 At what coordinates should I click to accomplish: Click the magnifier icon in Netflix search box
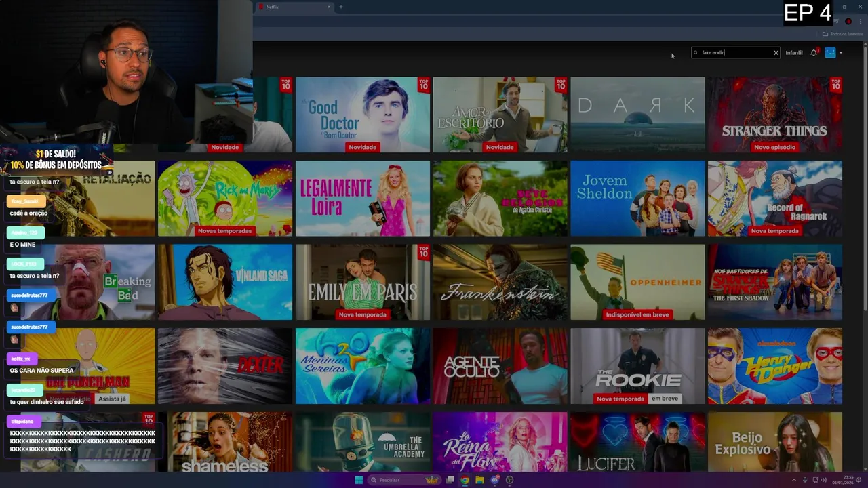[x=696, y=52]
